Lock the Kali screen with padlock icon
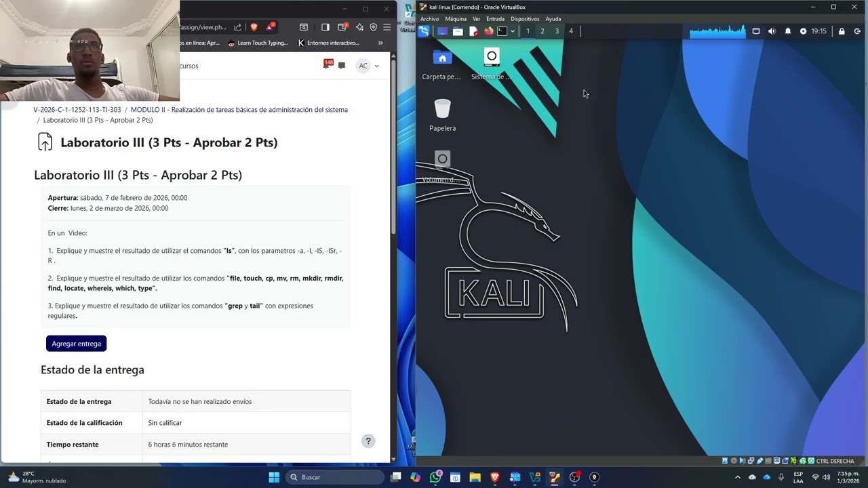This screenshot has height=488, width=868. click(842, 31)
